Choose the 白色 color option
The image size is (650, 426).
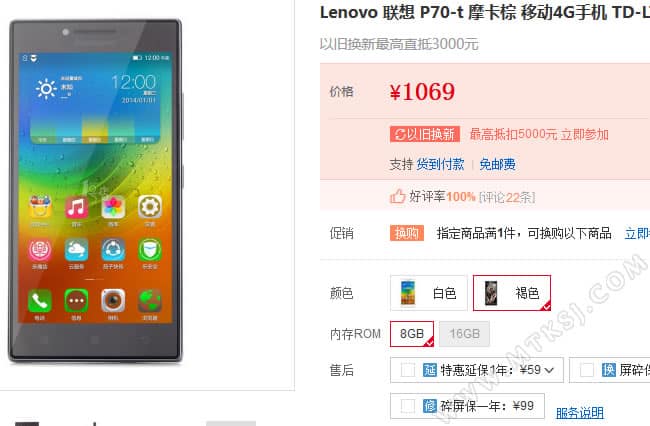pyautogui.click(x=429, y=293)
